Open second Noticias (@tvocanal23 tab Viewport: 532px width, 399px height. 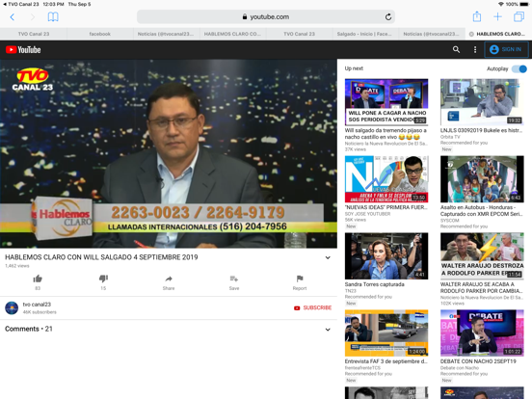click(432, 34)
